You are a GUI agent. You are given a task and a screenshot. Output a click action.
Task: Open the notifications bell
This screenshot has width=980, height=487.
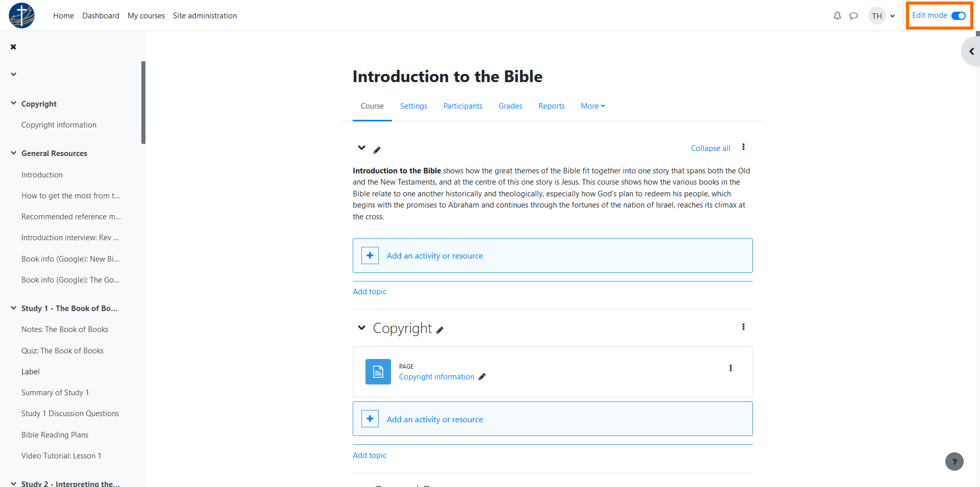click(837, 16)
